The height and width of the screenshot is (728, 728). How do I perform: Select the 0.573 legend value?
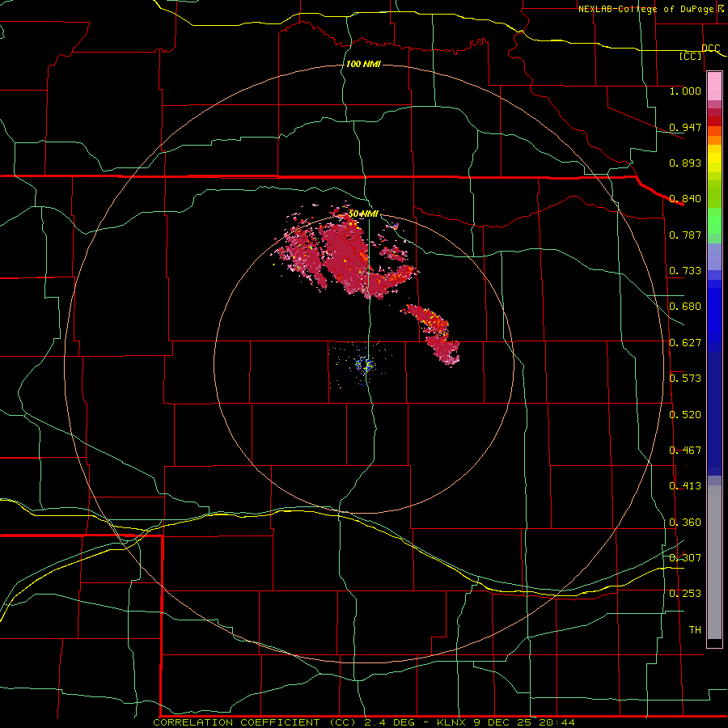685,379
